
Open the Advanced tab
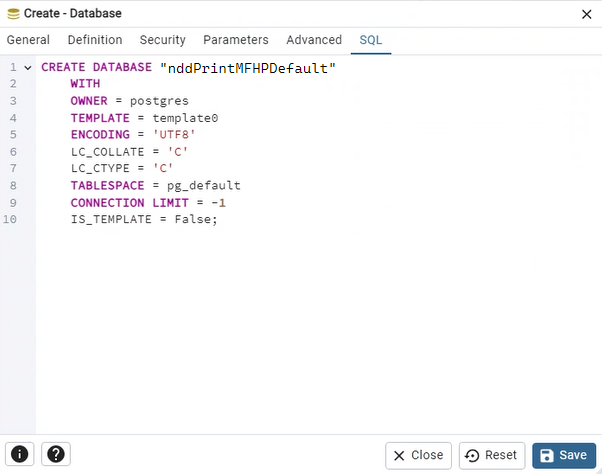point(313,40)
